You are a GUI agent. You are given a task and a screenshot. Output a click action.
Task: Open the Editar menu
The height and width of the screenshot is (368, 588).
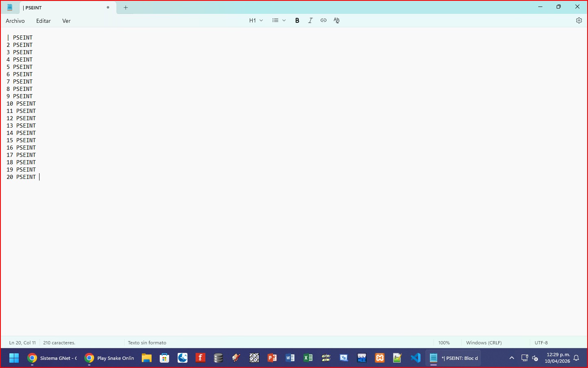click(43, 21)
